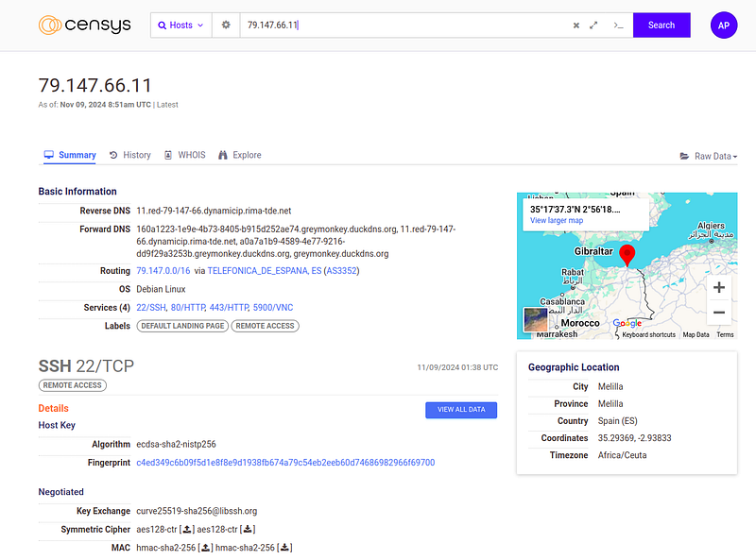756x560 pixels.
Task: Click download icon after second aes128-ctr
Action: (x=248, y=529)
